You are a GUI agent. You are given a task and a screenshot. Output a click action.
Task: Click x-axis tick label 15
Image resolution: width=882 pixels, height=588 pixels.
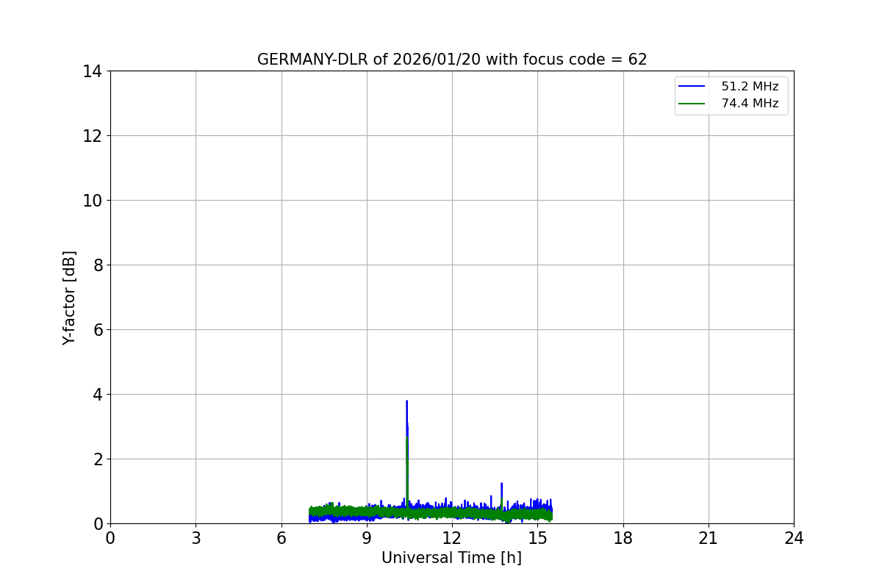click(537, 538)
